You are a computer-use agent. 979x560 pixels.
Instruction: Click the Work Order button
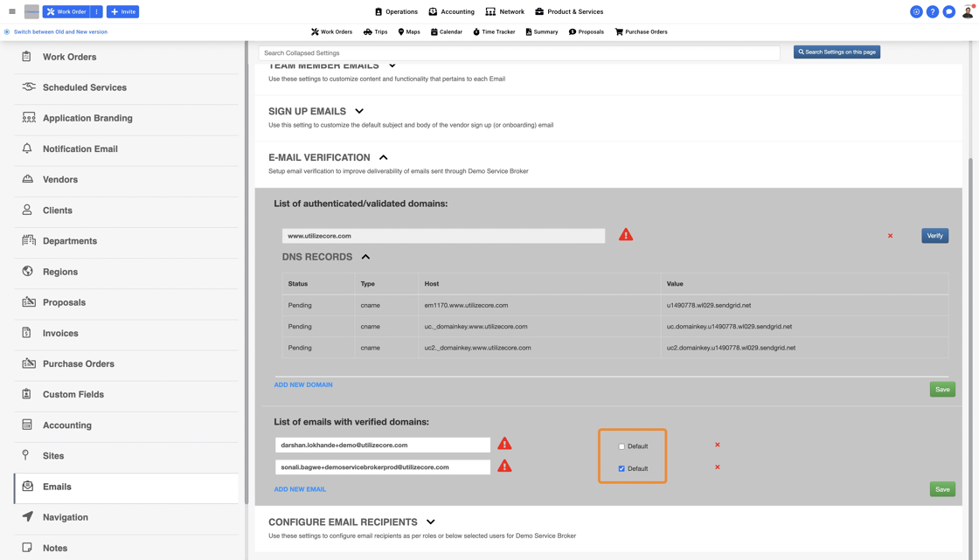click(66, 11)
